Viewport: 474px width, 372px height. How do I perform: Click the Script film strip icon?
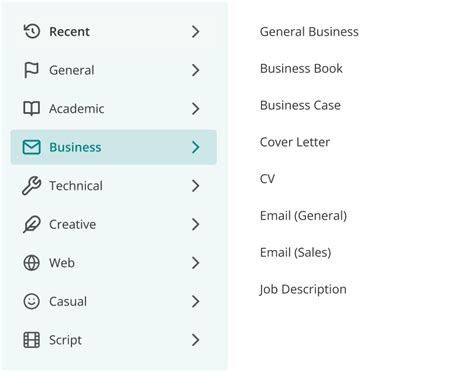tap(32, 340)
